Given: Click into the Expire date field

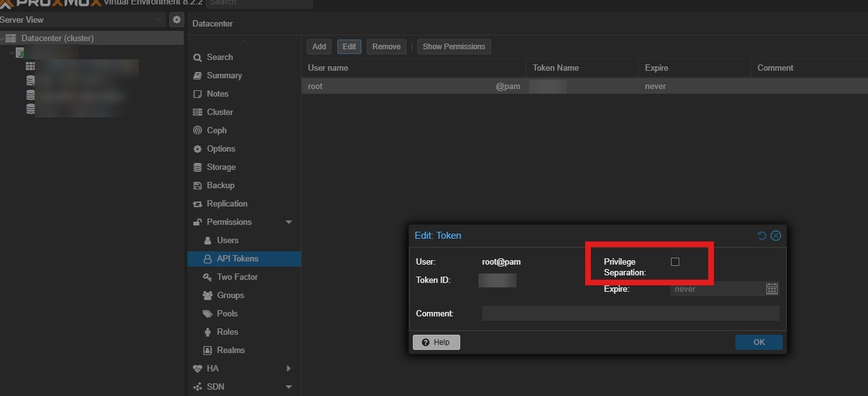Looking at the screenshot, I should [x=718, y=289].
